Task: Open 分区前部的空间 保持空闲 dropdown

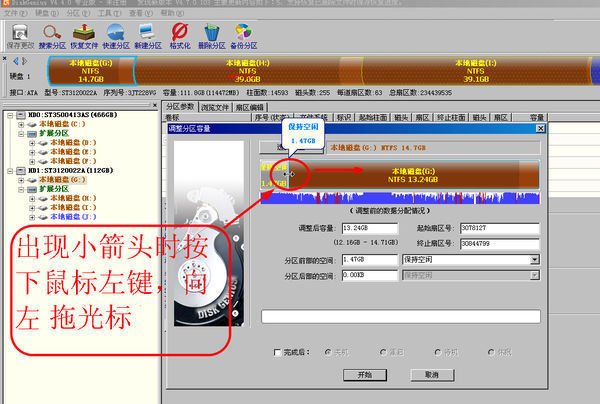Action: [x=535, y=259]
